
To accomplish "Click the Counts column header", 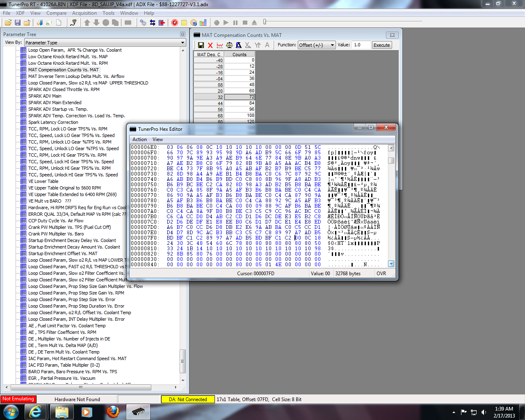I will tap(240, 54).
